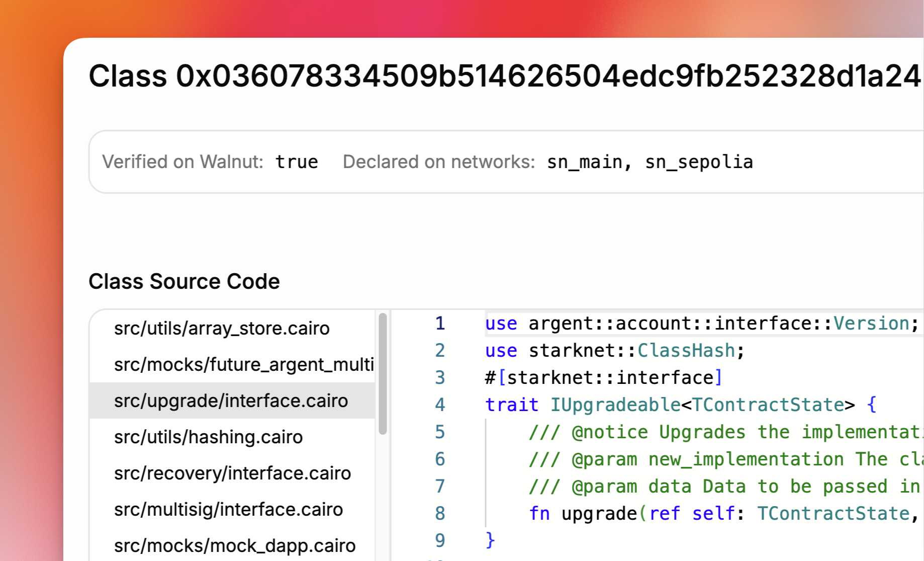Open src/recovery/interface.cairo file
This screenshot has height=561, width=924.
click(232, 473)
